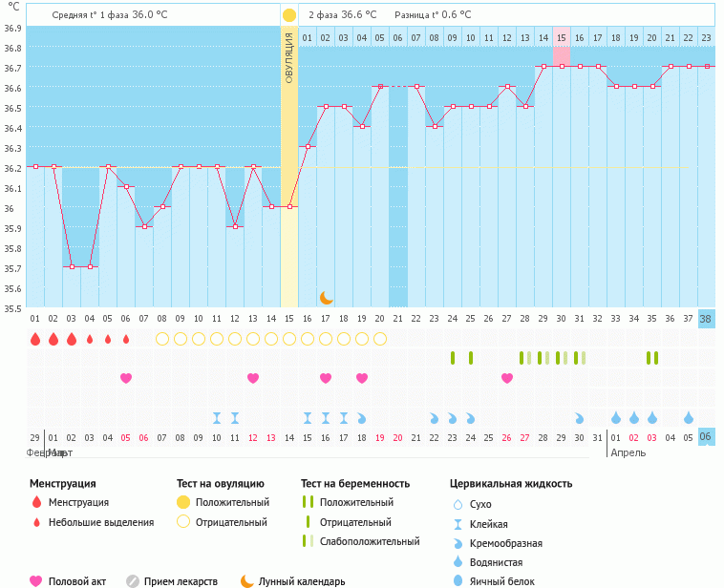This screenshot has width=724, height=588.
Task: Click the crescent moon icon in the chart
Action: coord(326,297)
